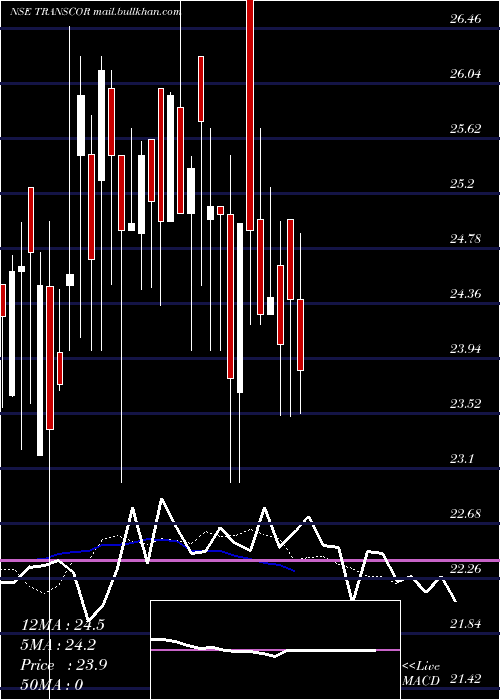The height and width of the screenshot is (700, 500).
Task: Click the 22.26 price axis label
Action: pyautogui.click(x=465, y=568)
